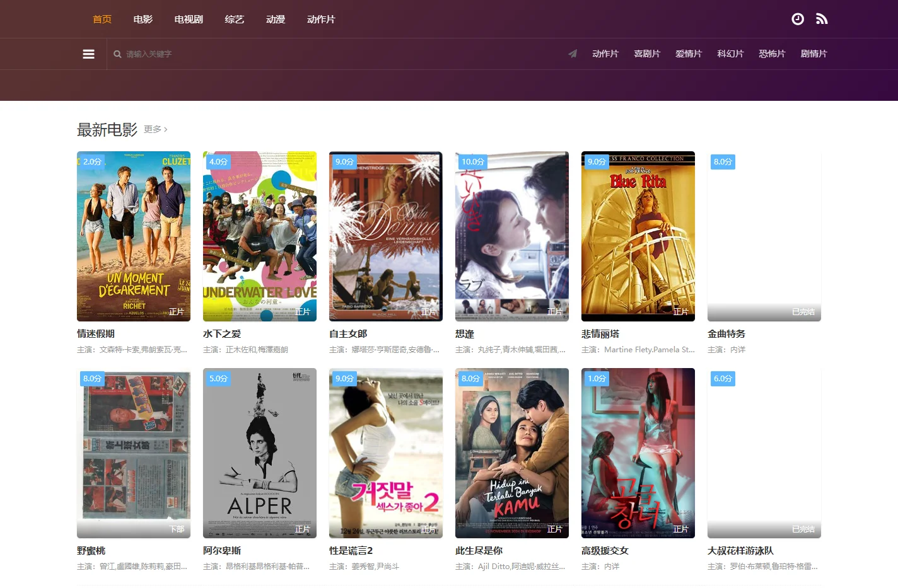This screenshot has height=588, width=898.
Task: Click the 自主女郎 title link
Action: [348, 334]
